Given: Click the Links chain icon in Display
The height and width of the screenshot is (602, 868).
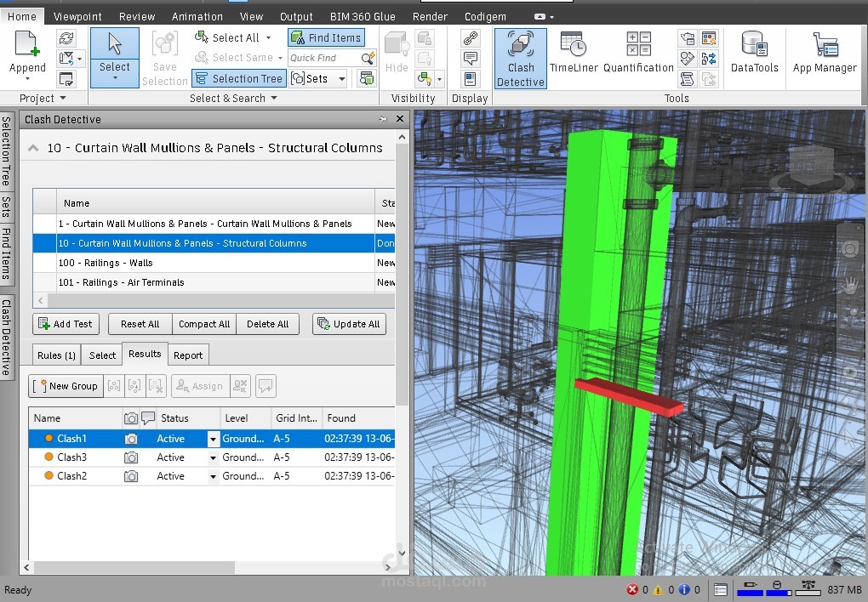Looking at the screenshot, I should click(x=470, y=37).
